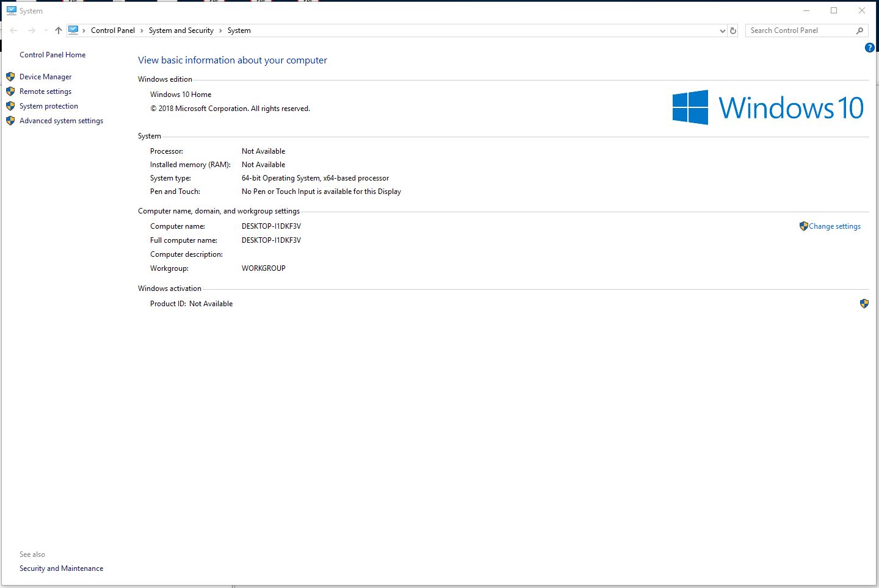Open Security and Maintenance under See also
The height and width of the screenshot is (588, 879).
[62, 568]
